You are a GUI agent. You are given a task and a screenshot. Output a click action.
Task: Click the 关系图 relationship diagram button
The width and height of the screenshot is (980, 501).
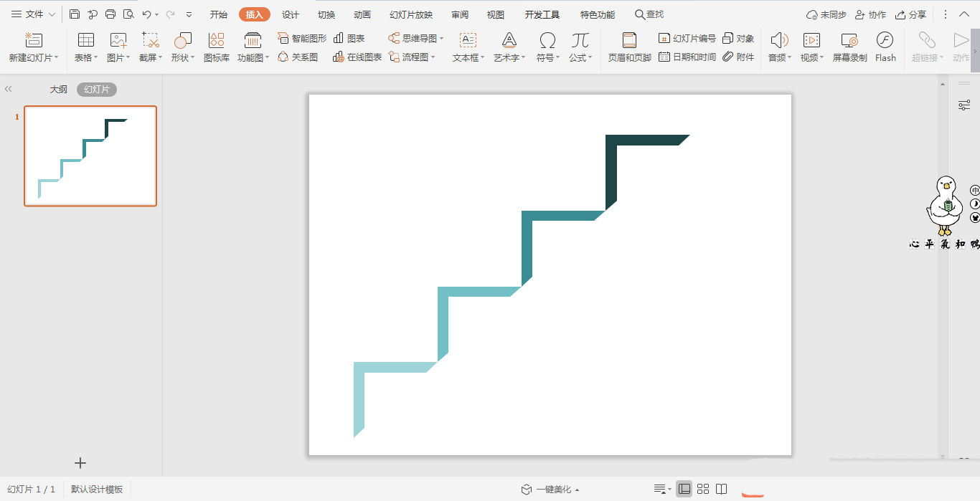point(298,57)
